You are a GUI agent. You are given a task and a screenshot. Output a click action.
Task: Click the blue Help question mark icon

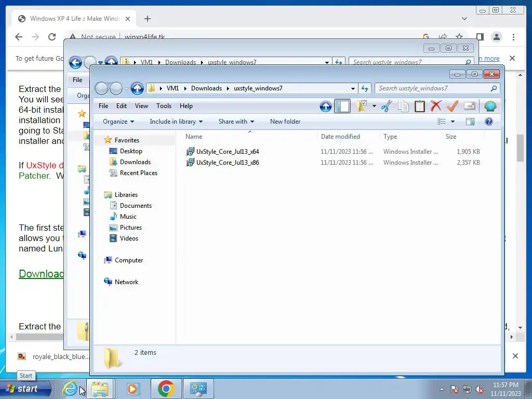click(x=489, y=122)
